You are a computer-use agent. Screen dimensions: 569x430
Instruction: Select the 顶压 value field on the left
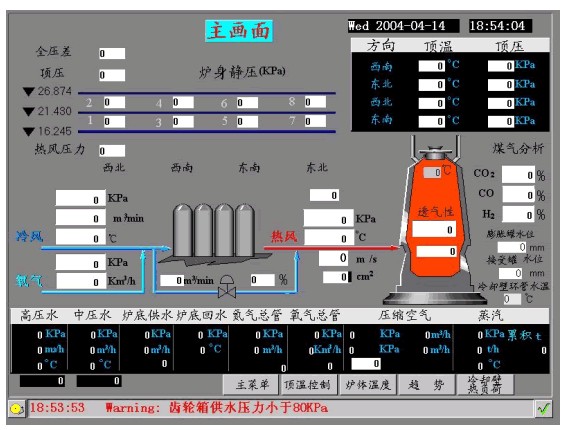(x=112, y=75)
